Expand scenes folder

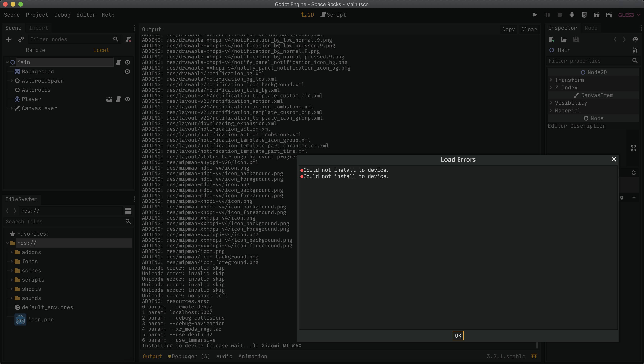11,271
